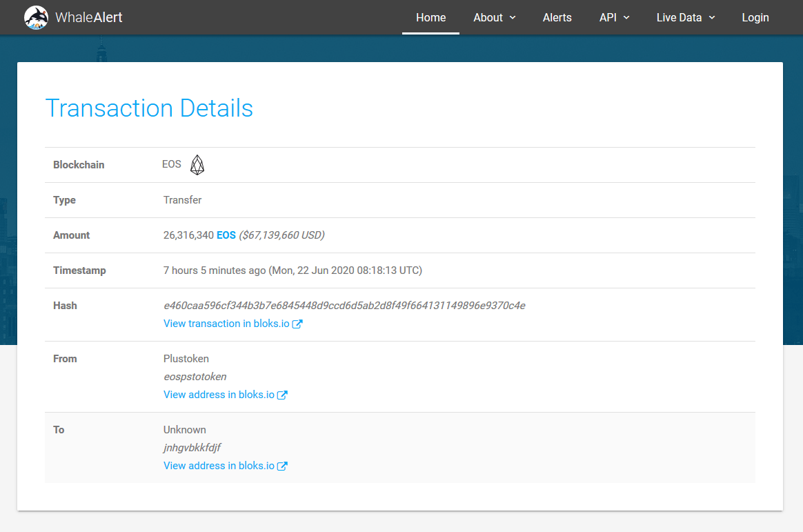Expand the About dropdown menu
The image size is (803, 532).
click(x=494, y=17)
